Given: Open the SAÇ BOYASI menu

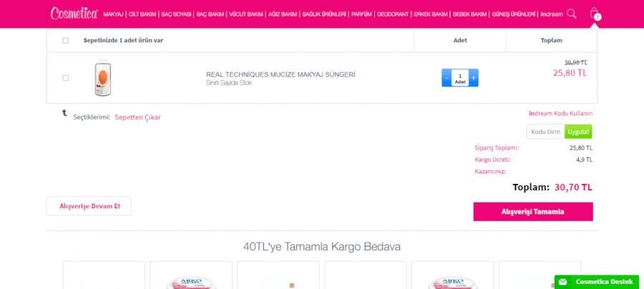Looking at the screenshot, I should tap(176, 14).
